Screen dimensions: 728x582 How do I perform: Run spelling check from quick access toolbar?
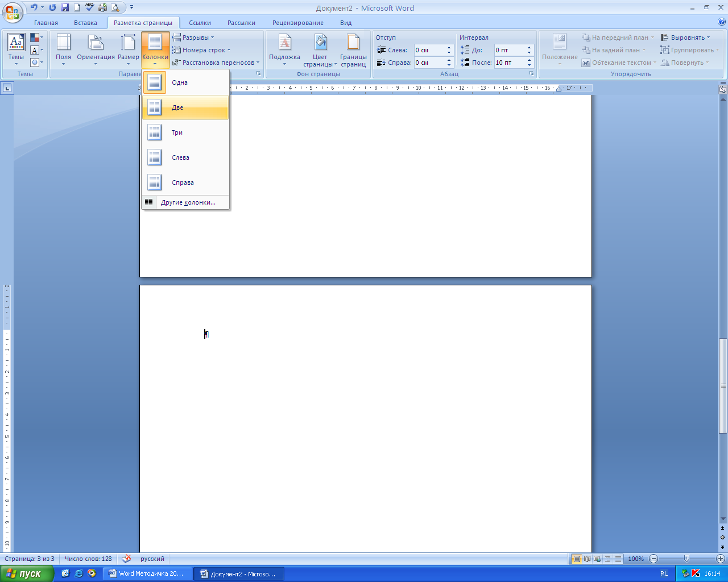tap(89, 7)
